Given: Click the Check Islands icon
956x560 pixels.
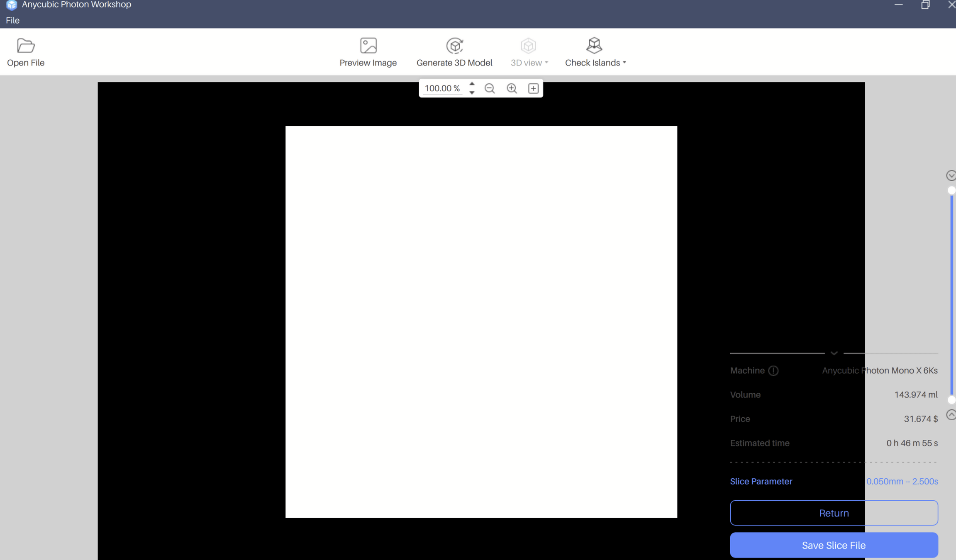Looking at the screenshot, I should point(594,46).
